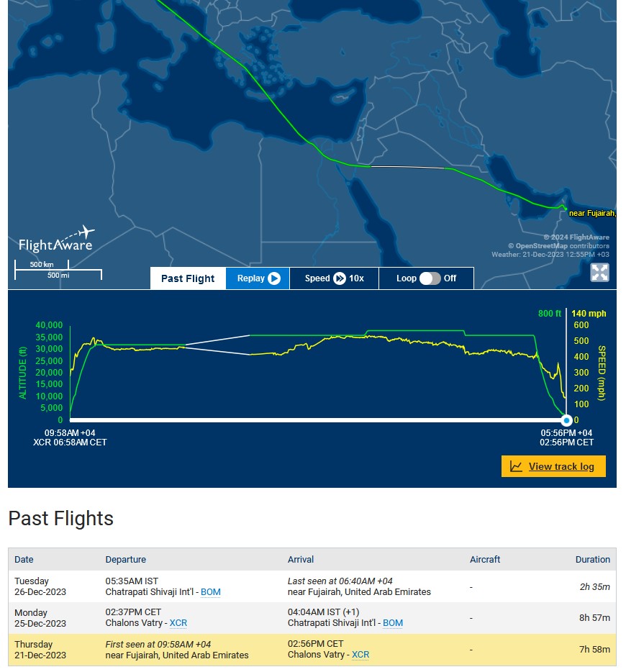Open the View track log button
Image resolution: width=626 pixels, height=672 pixels.
point(553,466)
